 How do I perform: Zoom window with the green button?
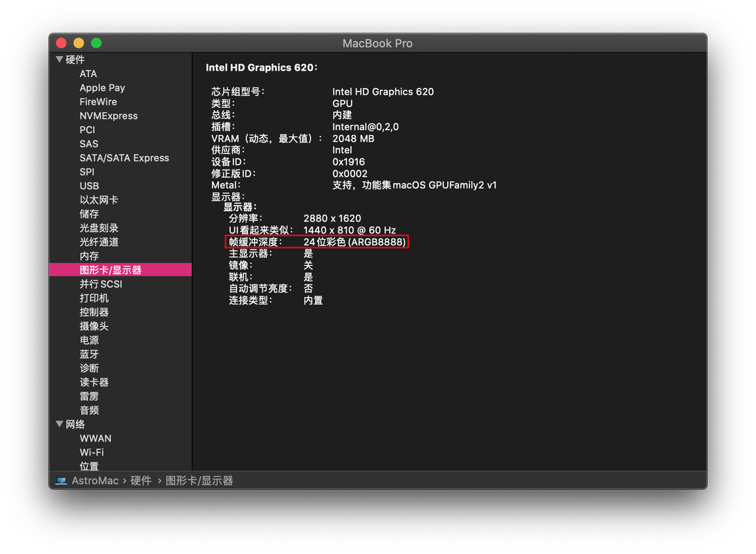(x=96, y=43)
